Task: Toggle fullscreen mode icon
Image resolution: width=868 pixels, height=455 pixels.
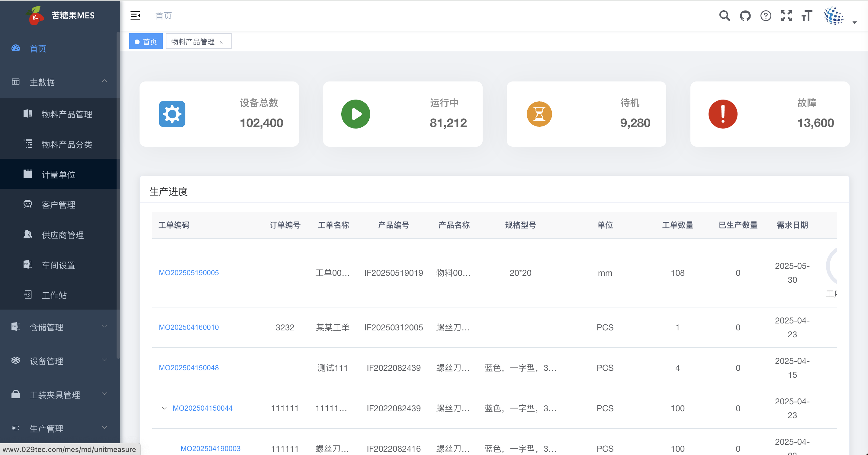Action: tap(786, 15)
